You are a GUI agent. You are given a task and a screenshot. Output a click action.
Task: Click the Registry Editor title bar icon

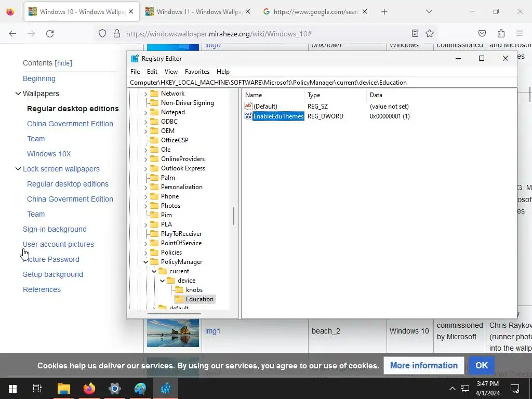tap(135, 59)
